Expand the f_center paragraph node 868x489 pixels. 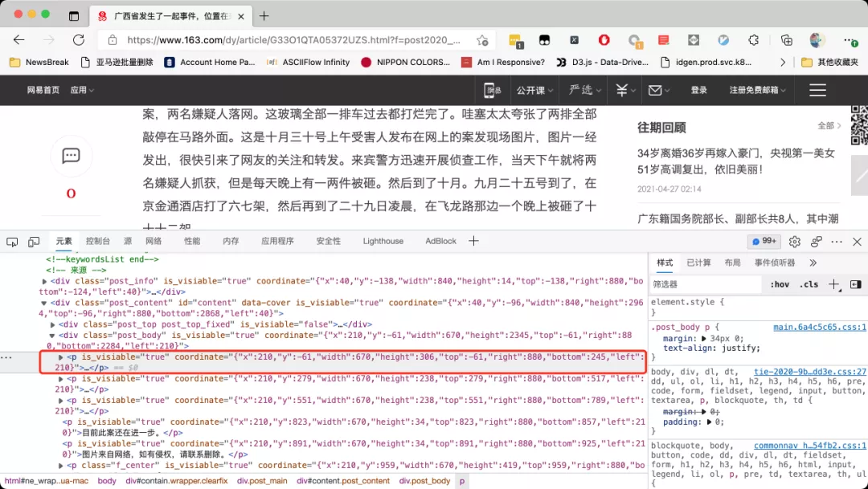point(61,466)
